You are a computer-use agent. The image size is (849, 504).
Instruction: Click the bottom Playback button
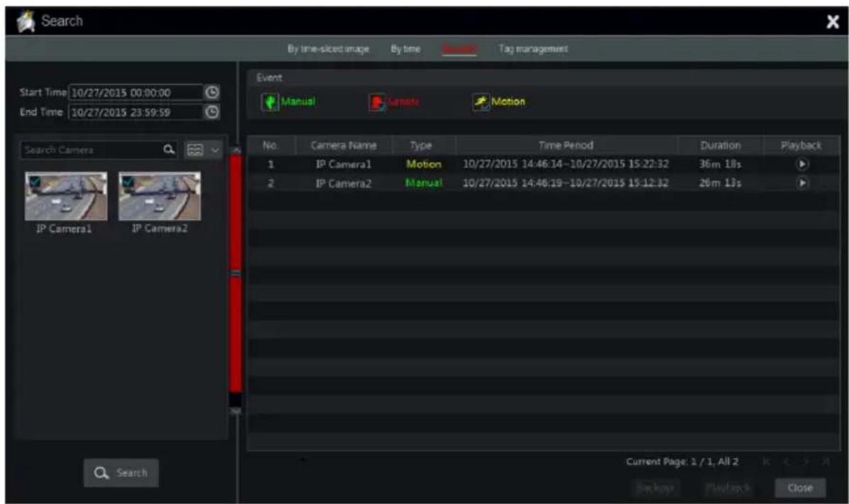[728, 488]
